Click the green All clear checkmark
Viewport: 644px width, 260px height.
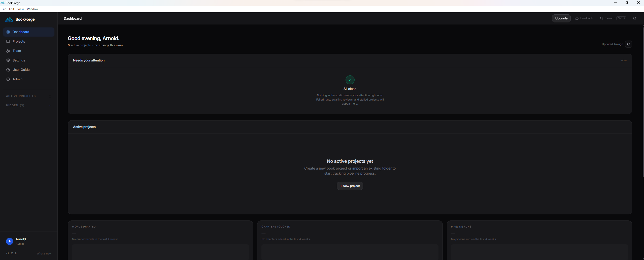[x=350, y=80]
